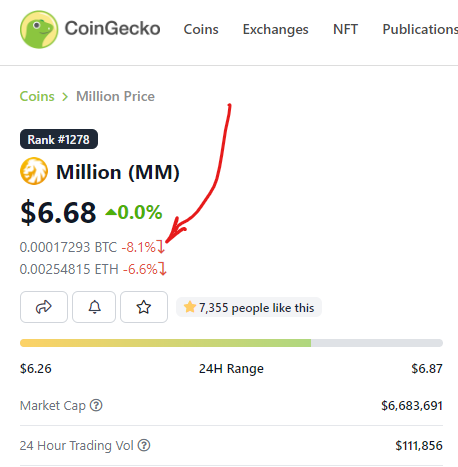This screenshot has height=467, width=458.
Task: Go to Coins breadcrumb link
Action: tap(37, 96)
